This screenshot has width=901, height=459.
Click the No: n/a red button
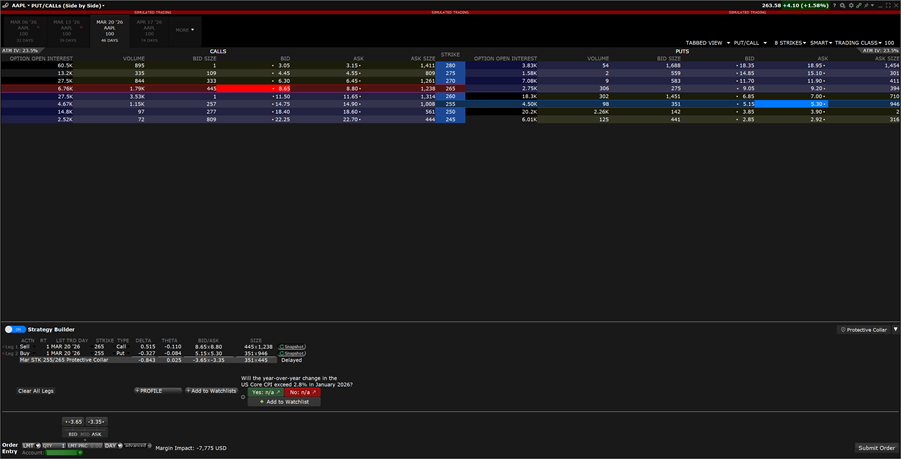point(302,392)
